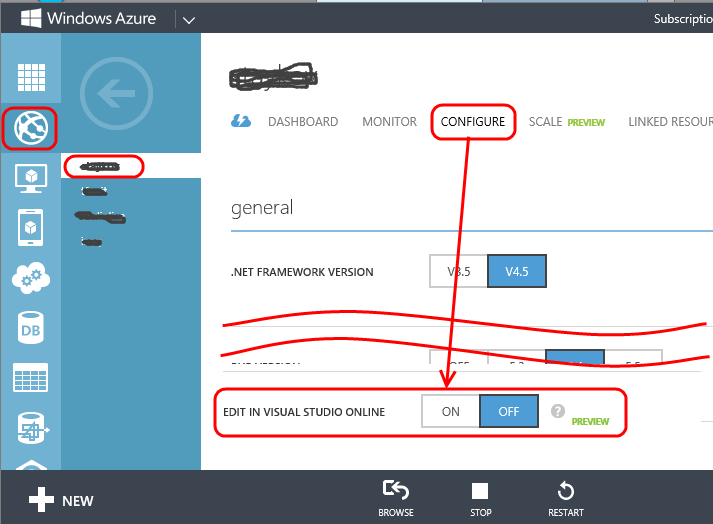The width and height of the screenshot is (713, 524).
Task: Set .NET framework version to V3.5
Action: click(458, 272)
